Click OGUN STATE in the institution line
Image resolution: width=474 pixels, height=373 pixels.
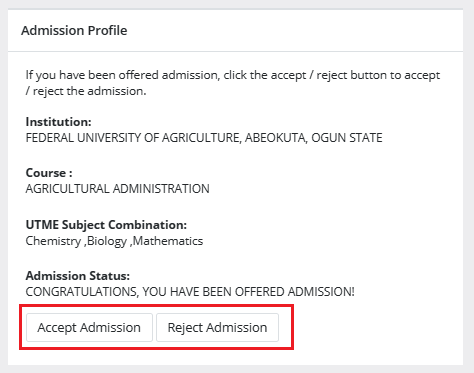point(347,138)
